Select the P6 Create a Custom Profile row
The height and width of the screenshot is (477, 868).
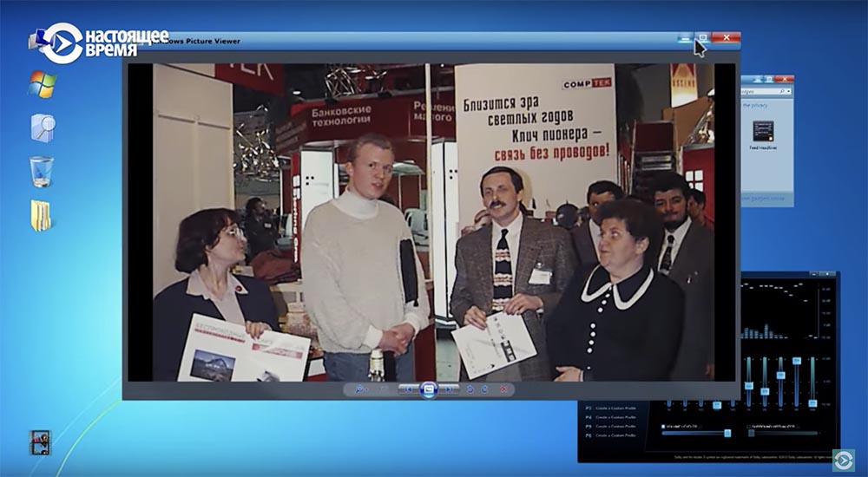[x=610, y=435]
